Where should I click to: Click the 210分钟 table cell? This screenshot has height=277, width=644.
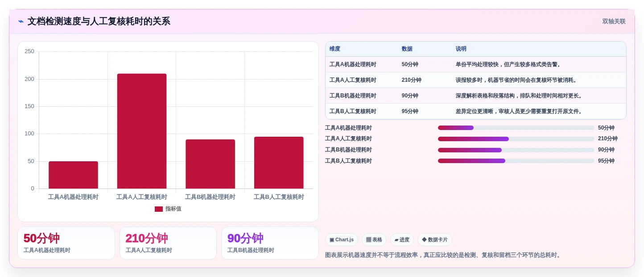(412, 80)
